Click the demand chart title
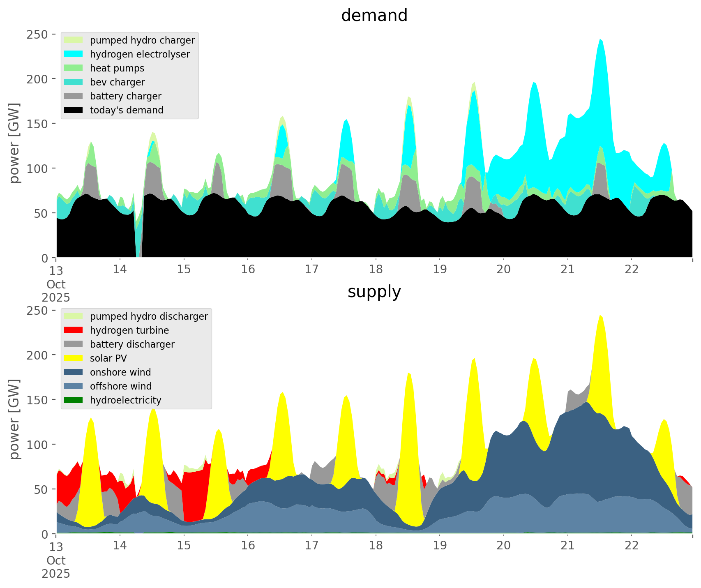 point(374,16)
